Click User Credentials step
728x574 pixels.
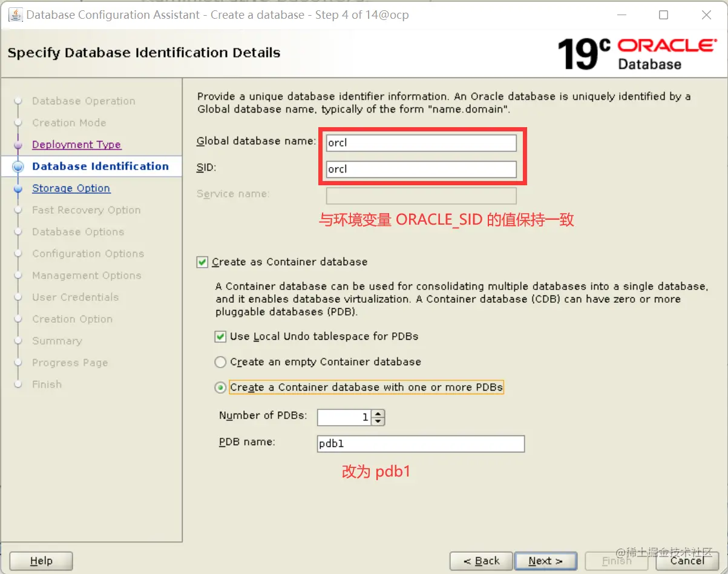coord(75,297)
